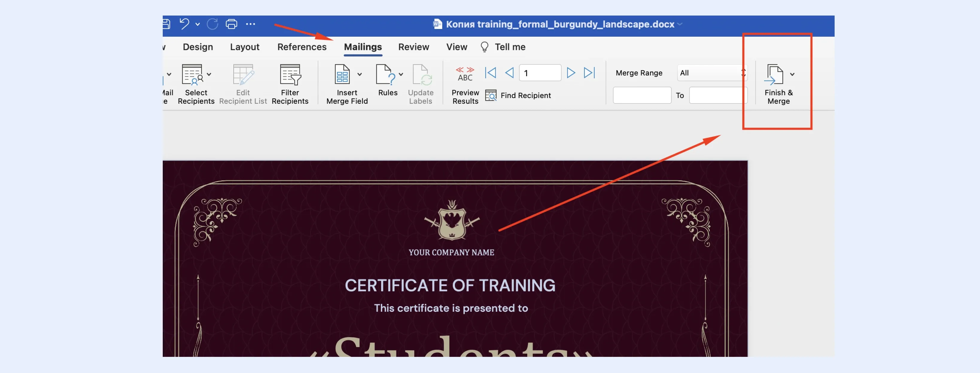Expand the Select Recipients dropdown arrow
The height and width of the screenshot is (373, 980).
209,74
